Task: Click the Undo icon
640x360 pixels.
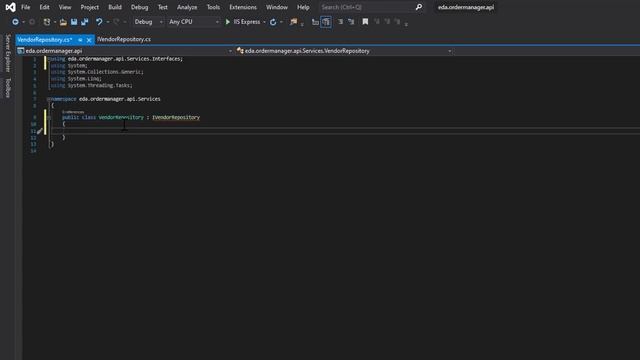Action: tap(99, 22)
